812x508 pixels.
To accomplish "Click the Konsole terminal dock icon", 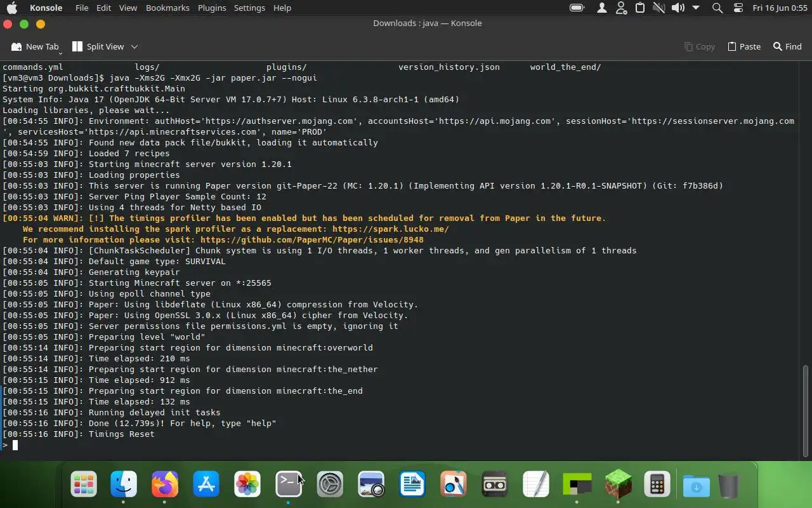I will (289, 485).
